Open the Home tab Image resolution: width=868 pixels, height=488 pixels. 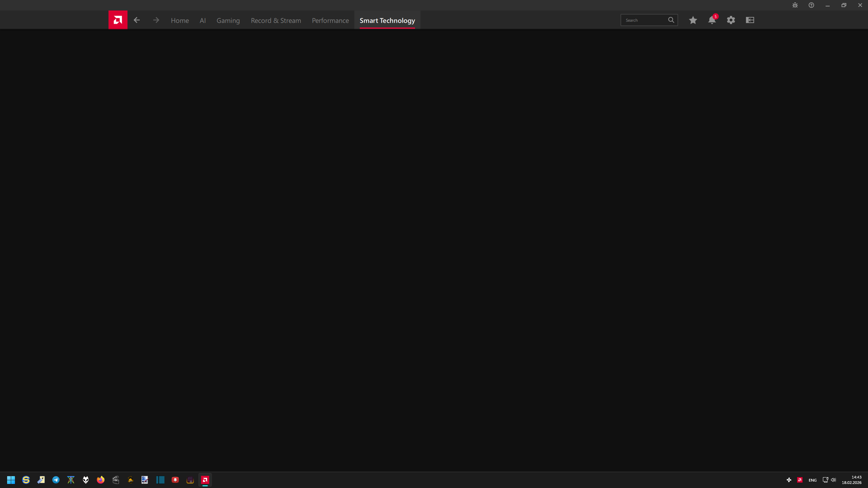coord(180,20)
